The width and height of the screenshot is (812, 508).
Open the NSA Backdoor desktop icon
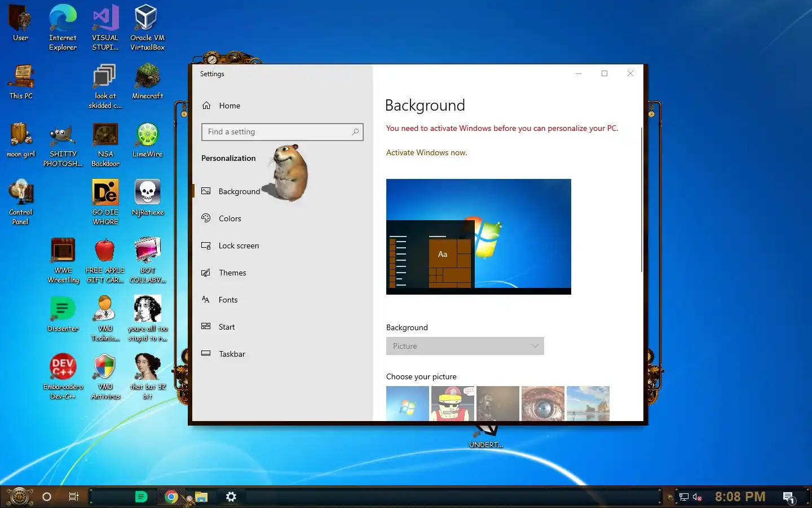(105, 144)
